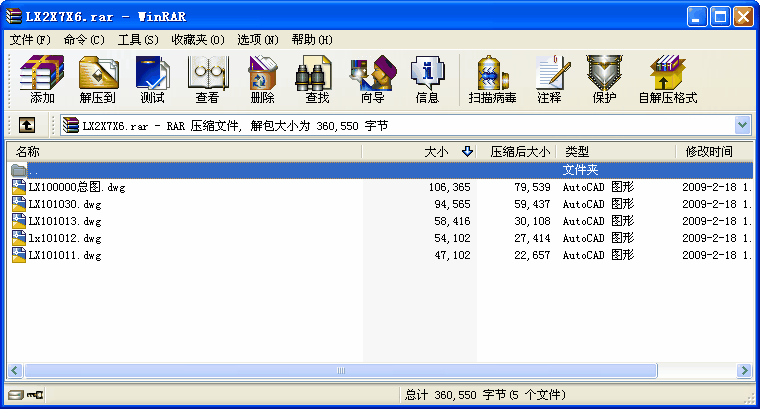Image resolution: width=760 pixels, height=409 pixels.
Task: Click the 添加 (Add) toolbar icon
Action: click(42, 79)
